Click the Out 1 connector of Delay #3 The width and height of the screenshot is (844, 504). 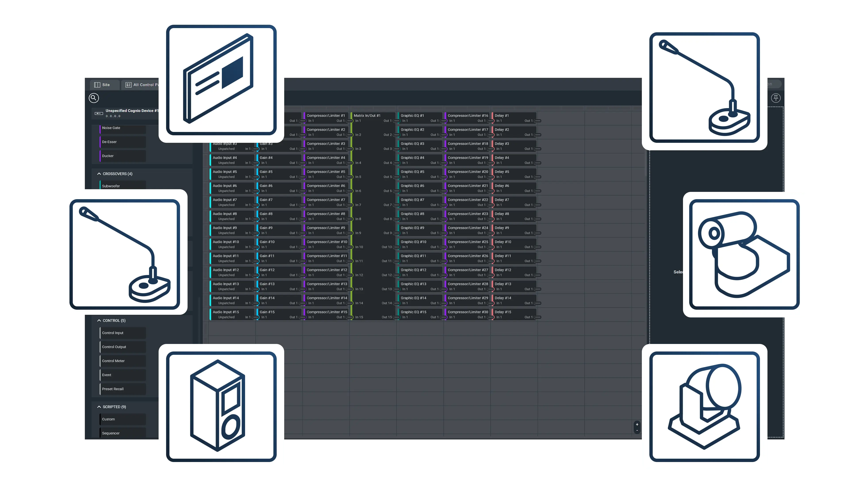538,149
